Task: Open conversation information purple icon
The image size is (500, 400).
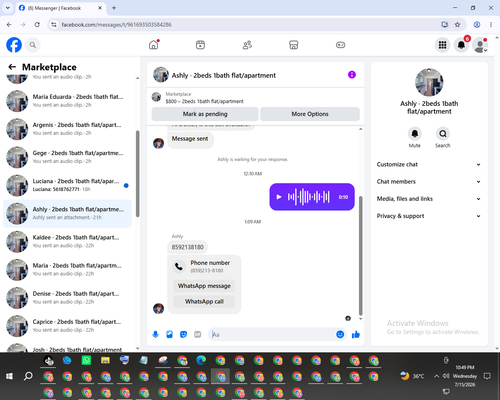Action: (352, 75)
